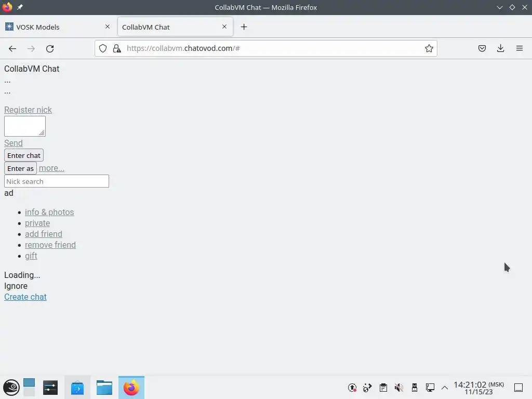
Task: Expand hidden system tray icons
Action: (x=445, y=388)
